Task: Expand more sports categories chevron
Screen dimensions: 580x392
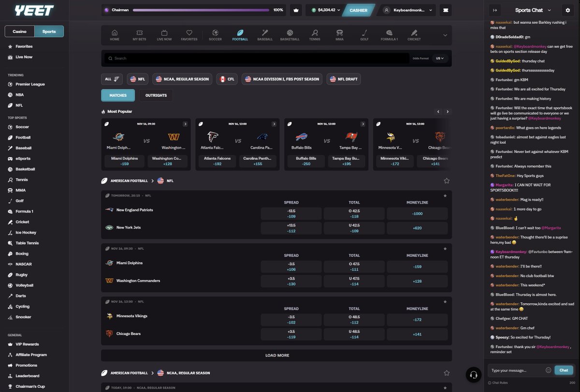Action: point(445,35)
